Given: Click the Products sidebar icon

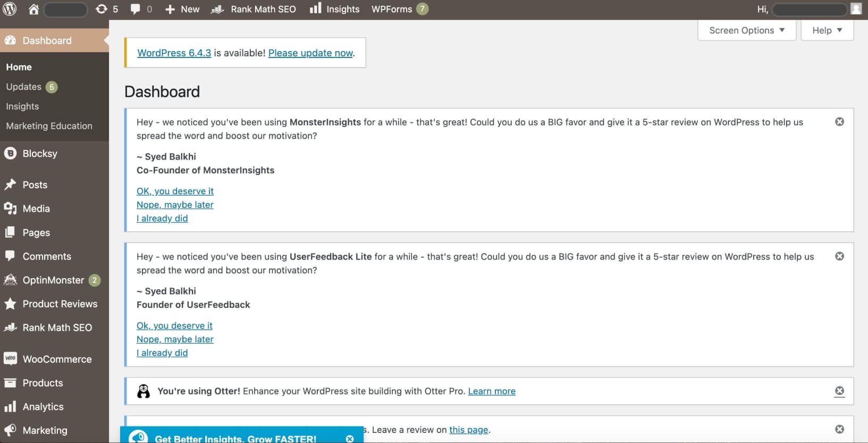Looking at the screenshot, I should 10,383.
